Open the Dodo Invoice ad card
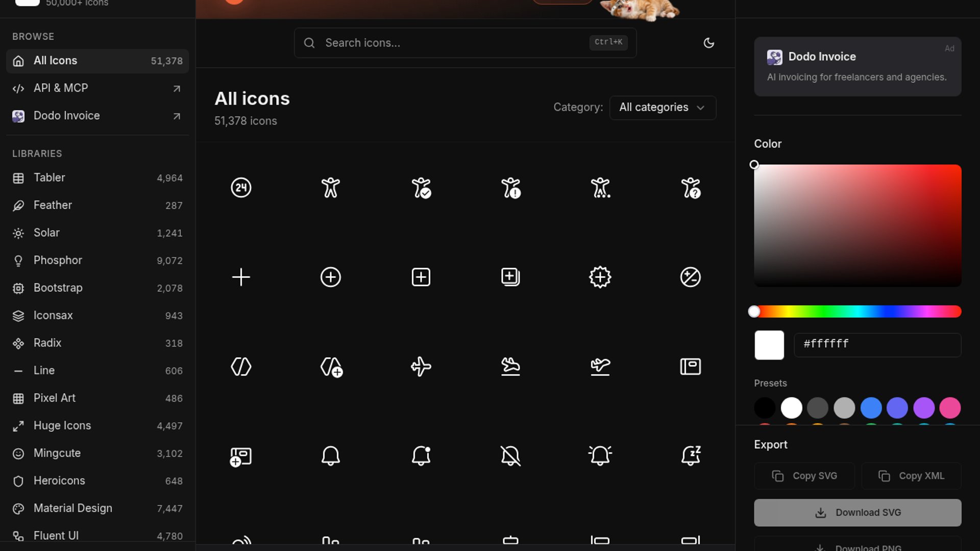 click(x=858, y=66)
